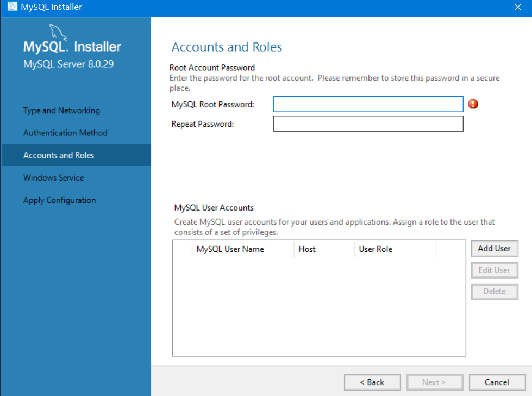Click the Edit User button
This screenshot has height=396, width=532.
click(494, 270)
